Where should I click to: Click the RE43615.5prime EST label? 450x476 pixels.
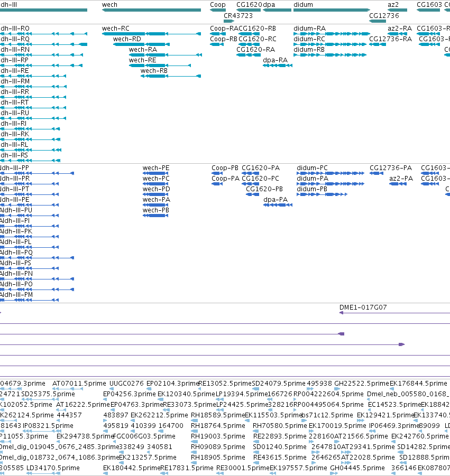point(280,458)
